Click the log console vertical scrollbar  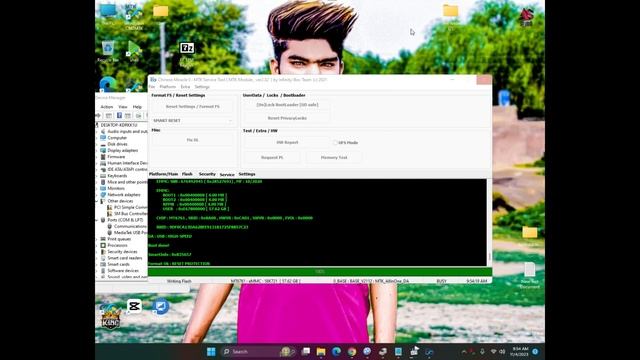pyautogui.click(x=489, y=222)
